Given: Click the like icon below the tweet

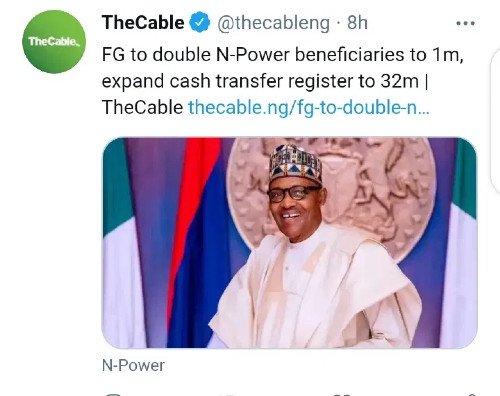Looking at the screenshot, I should tap(343, 394).
